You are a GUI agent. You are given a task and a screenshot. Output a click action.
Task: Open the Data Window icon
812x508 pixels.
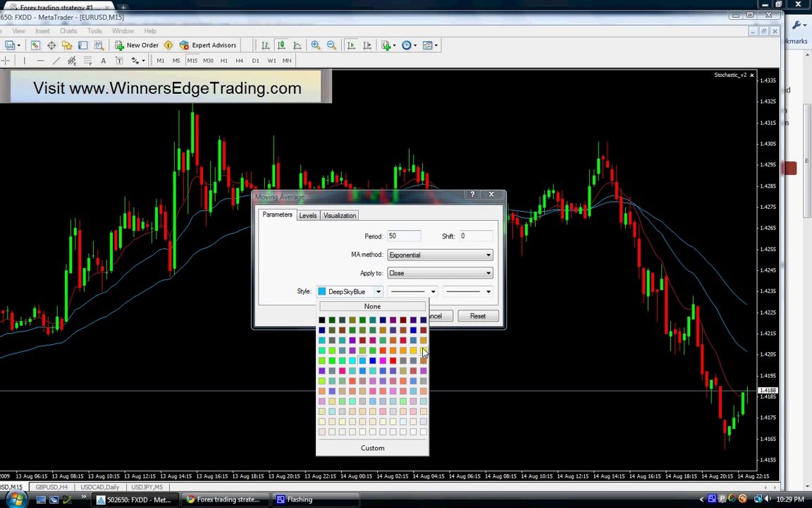click(x=51, y=45)
